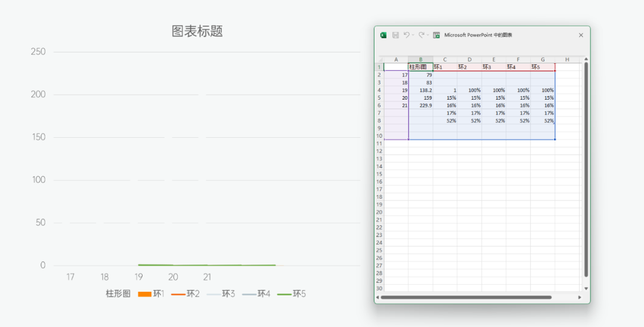Select the 环1 legend entry
Image resolution: width=644 pixels, height=327 pixels.
coord(151,294)
